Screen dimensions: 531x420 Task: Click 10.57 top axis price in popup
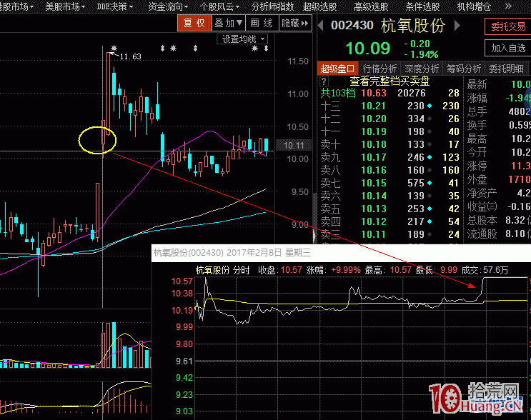point(182,281)
